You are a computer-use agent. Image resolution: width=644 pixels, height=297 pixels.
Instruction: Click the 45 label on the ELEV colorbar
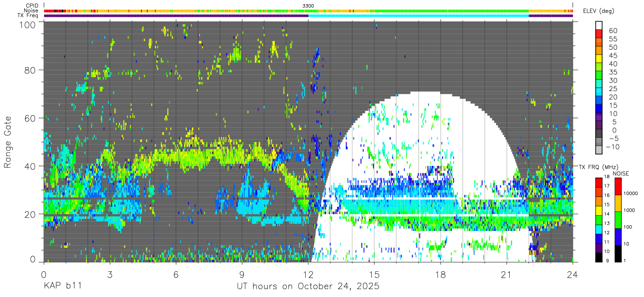[613, 56]
